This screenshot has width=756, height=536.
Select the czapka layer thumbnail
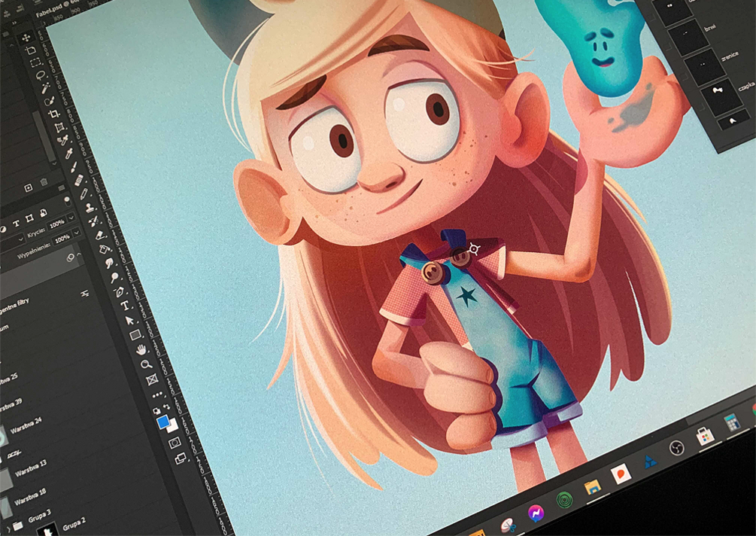721,96
